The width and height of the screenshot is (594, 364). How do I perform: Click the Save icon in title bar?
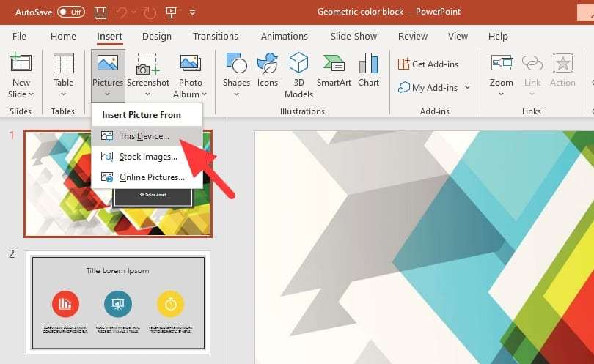coord(100,12)
